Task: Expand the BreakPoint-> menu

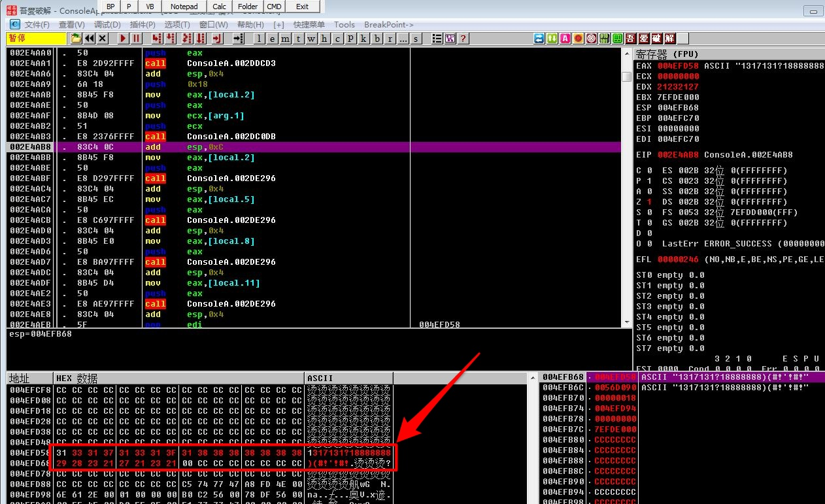Action: pyautogui.click(x=389, y=24)
